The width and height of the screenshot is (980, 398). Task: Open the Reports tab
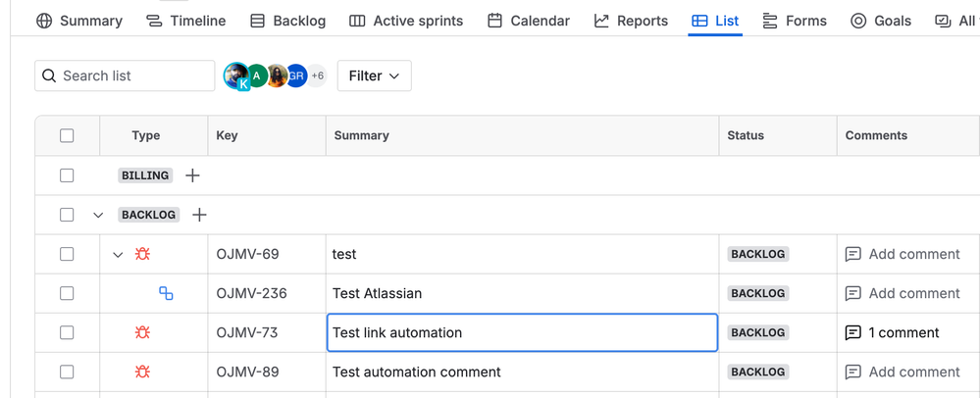[631, 21]
